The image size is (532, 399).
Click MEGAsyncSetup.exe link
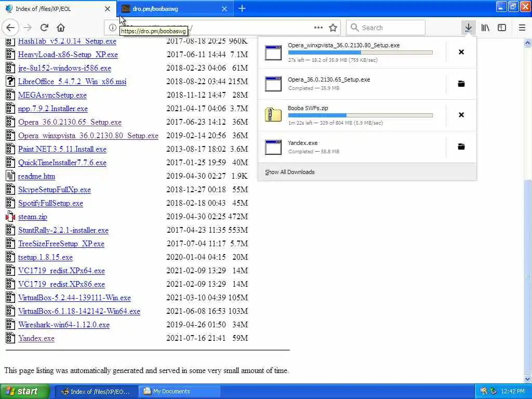click(x=52, y=96)
